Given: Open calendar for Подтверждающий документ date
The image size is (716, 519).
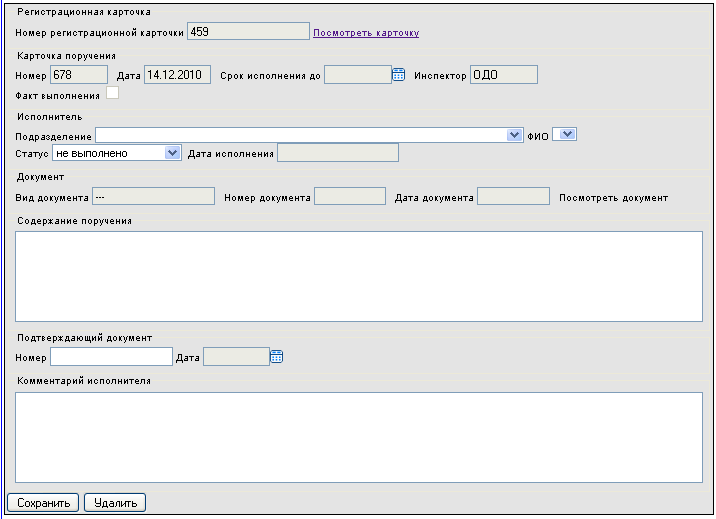Looking at the screenshot, I should [x=277, y=356].
